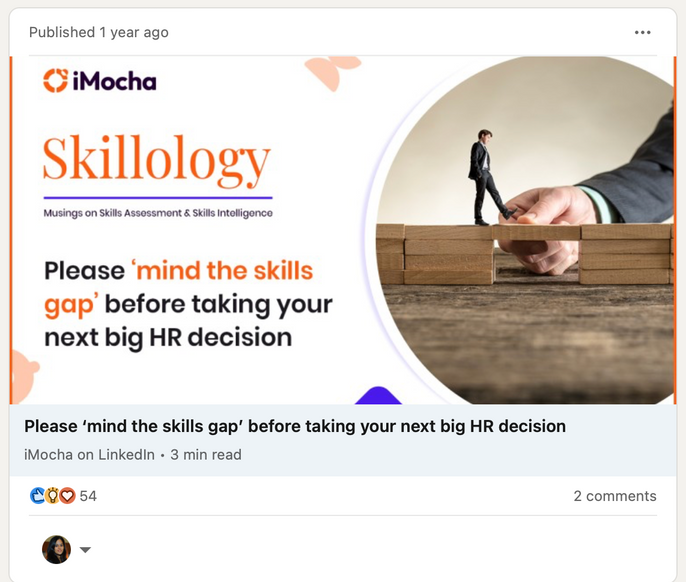
Task: Click 'iMocha on LinkedIn · 3 min read' text
Action: pyautogui.click(x=133, y=455)
